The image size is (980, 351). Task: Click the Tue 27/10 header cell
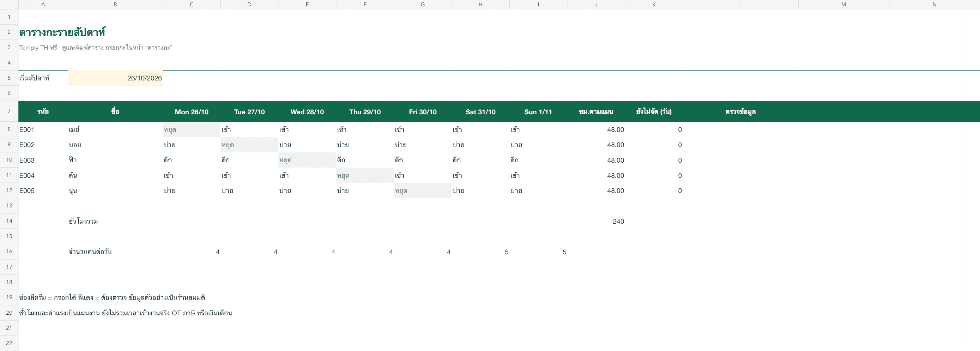click(x=249, y=111)
